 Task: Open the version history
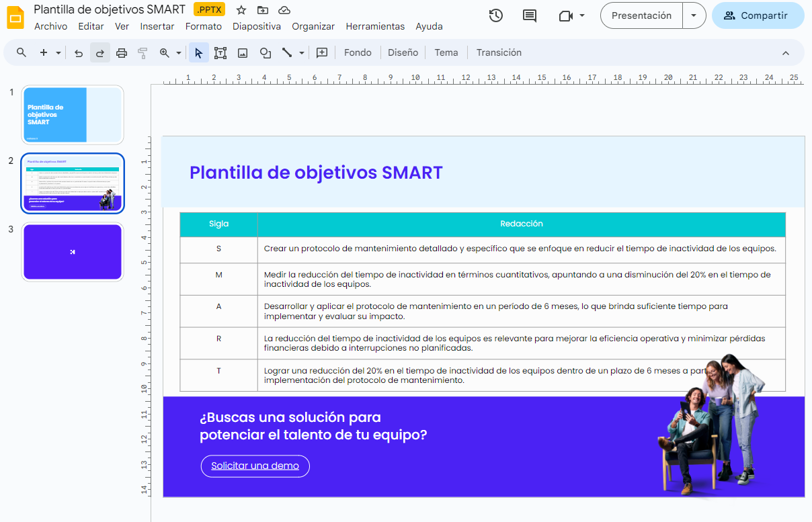point(495,15)
